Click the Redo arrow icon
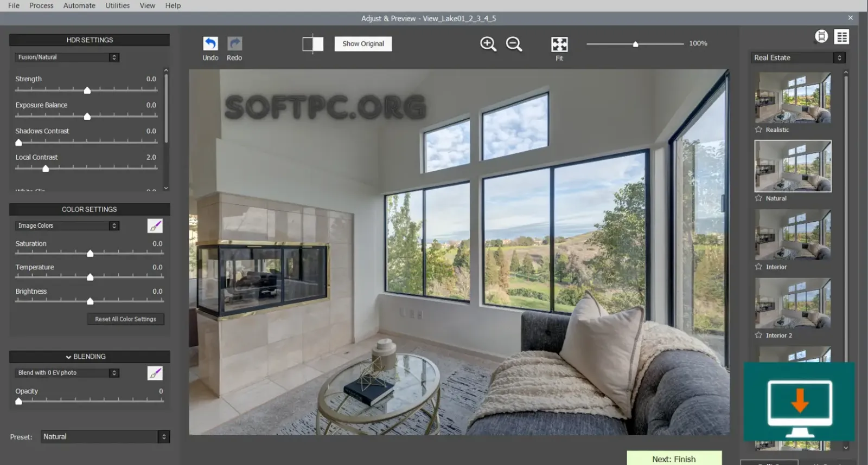Image resolution: width=868 pixels, height=465 pixels. [234, 43]
